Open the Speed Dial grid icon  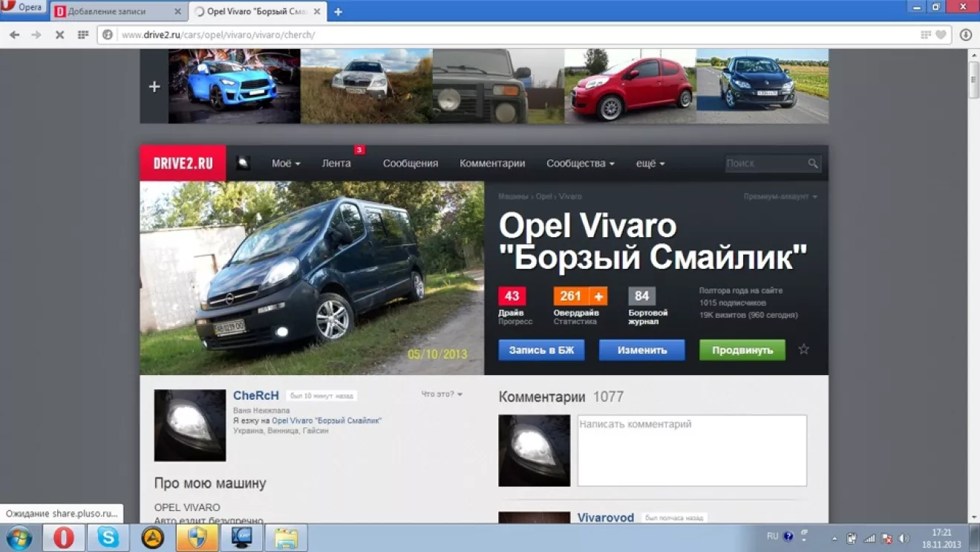coord(83,35)
